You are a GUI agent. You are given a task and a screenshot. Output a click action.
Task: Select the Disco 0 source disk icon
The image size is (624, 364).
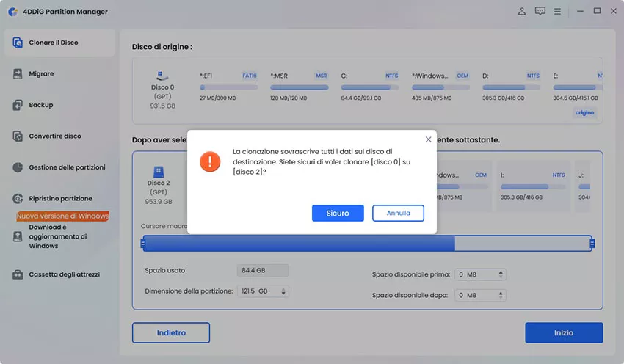(x=162, y=76)
